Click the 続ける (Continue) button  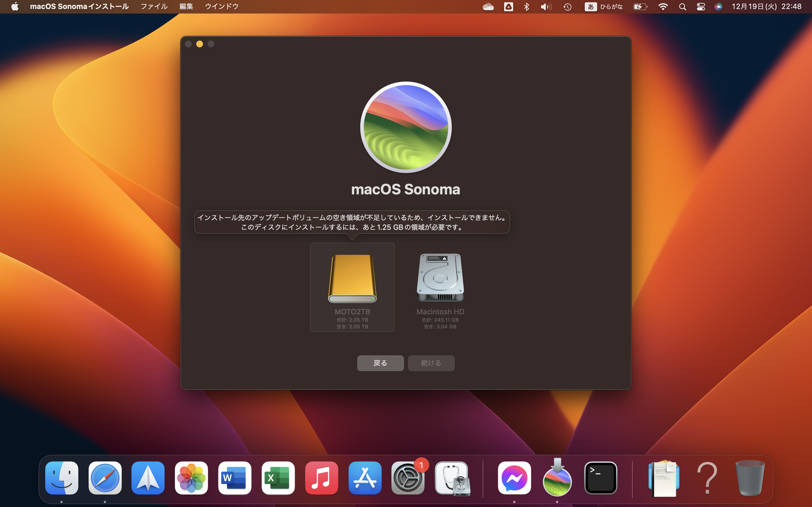431,363
